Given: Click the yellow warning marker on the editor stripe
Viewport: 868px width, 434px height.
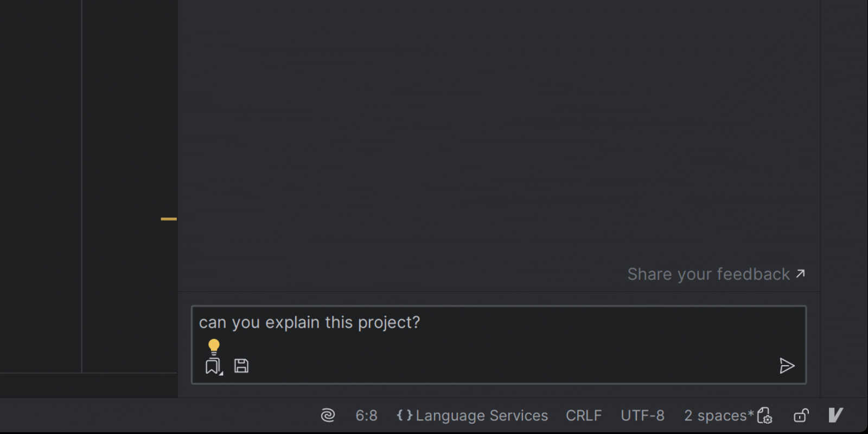Looking at the screenshot, I should [x=169, y=219].
